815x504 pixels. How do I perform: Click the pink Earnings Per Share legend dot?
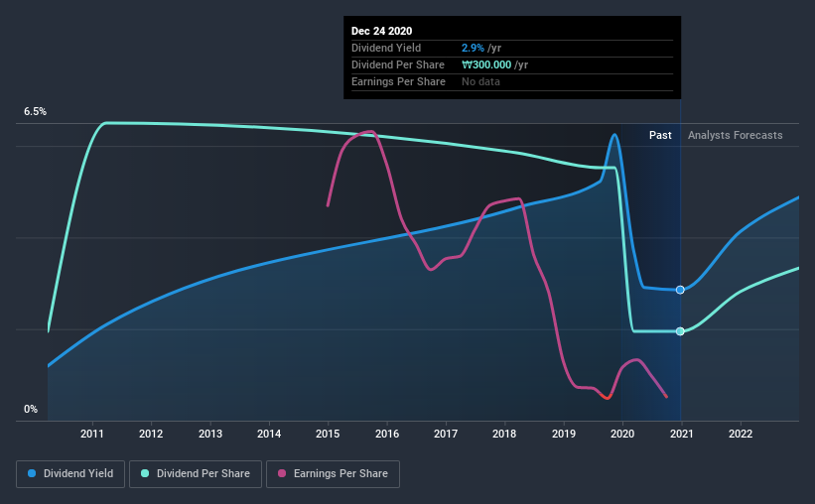click(282, 473)
